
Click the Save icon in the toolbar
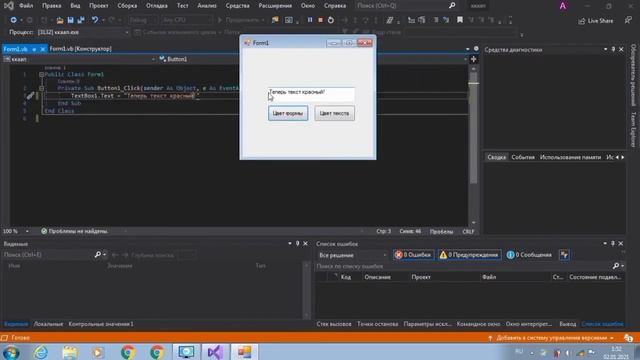(71, 20)
